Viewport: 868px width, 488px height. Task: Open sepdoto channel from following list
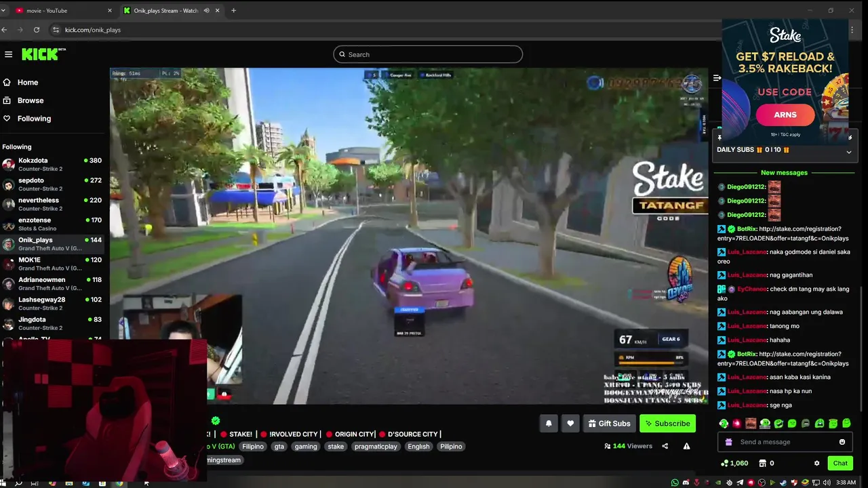[x=53, y=184]
